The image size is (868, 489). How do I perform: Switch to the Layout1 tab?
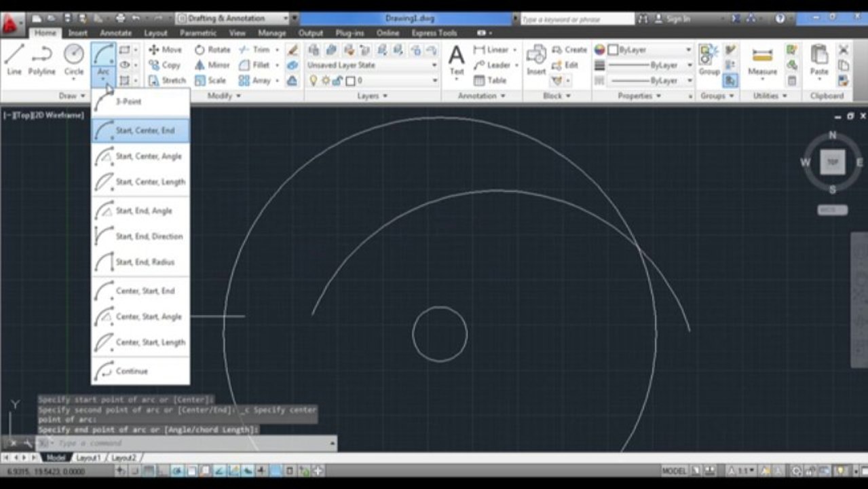click(x=88, y=458)
